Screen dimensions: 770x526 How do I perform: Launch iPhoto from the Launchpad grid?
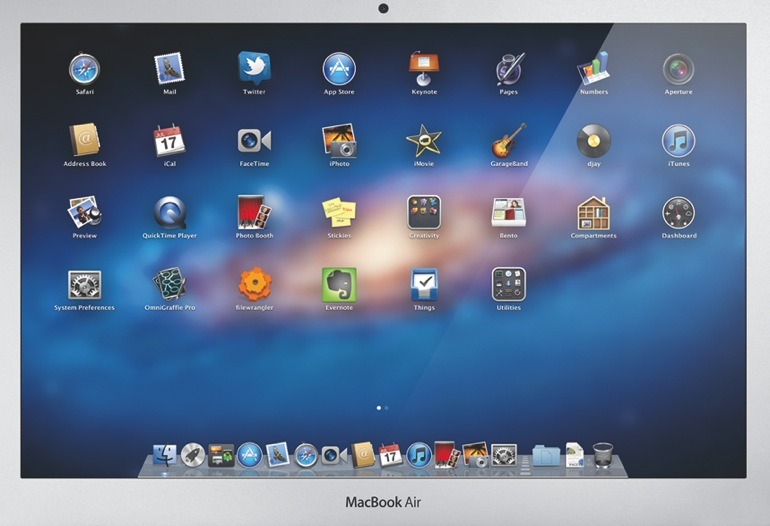[339, 140]
